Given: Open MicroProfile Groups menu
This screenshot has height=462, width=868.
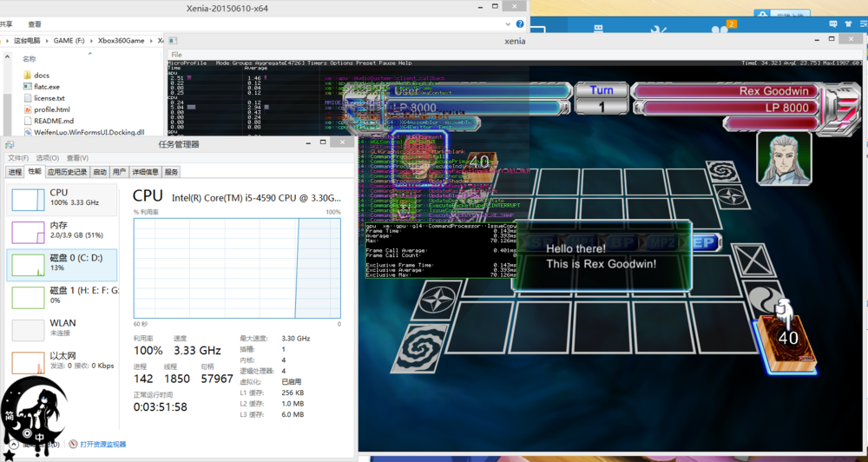Looking at the screenshot, I should pyautogui.click(x=241, y=63).
